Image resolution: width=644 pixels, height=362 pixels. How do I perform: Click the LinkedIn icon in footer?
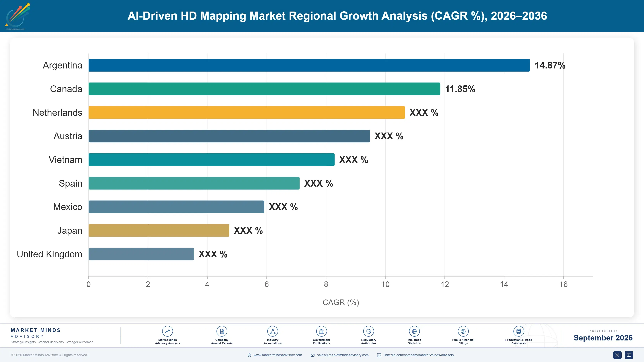pyautogui.click(x=379, y=355)
